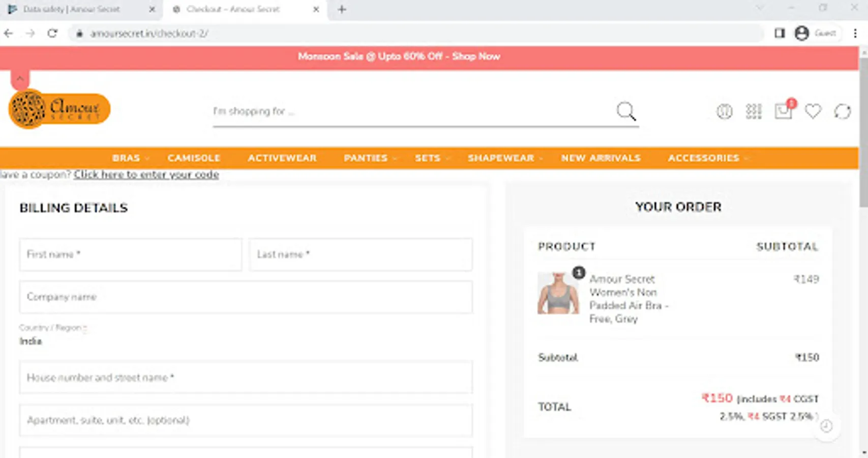Click the enter your coupon code link

click(x=146, y=175)
